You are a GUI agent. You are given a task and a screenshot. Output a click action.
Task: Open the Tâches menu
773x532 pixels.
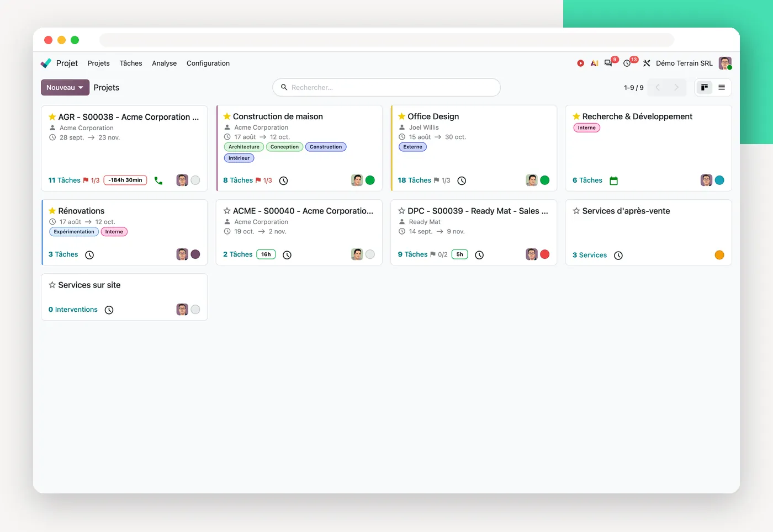131,63
